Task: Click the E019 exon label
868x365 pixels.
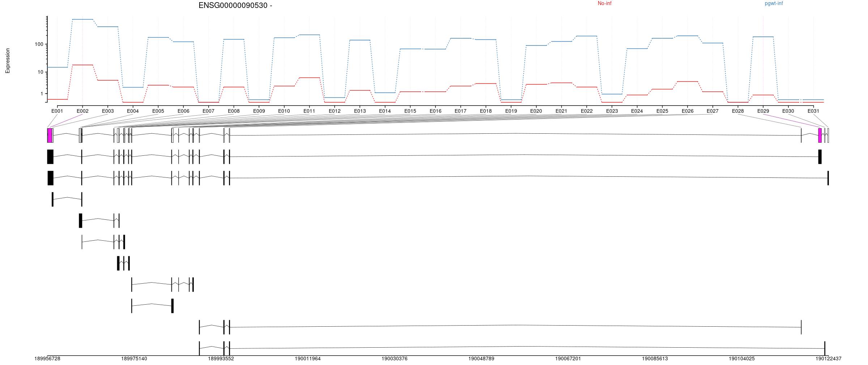Action: 511,111
